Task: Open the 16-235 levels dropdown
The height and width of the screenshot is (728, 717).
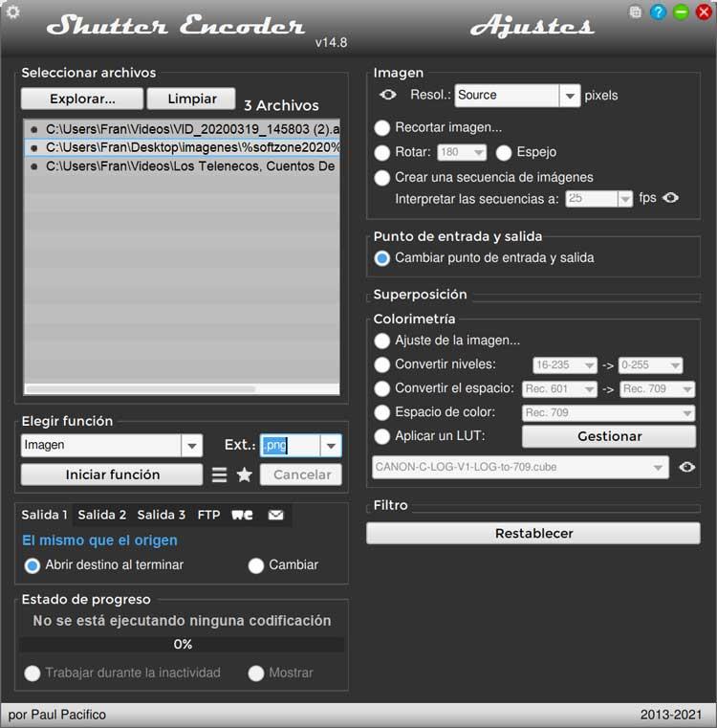Action: [564, 364]
